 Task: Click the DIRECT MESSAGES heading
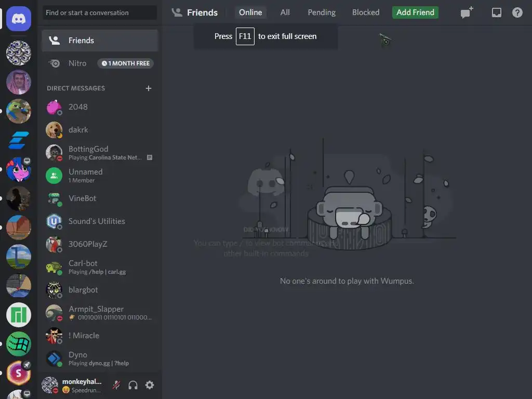76,88
